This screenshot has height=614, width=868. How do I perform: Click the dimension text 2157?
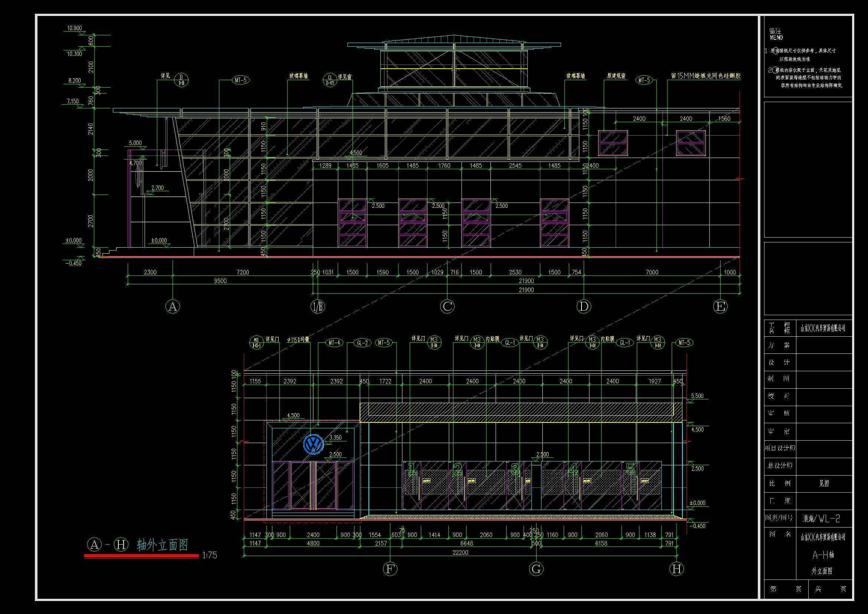click(x=381, y=543)
